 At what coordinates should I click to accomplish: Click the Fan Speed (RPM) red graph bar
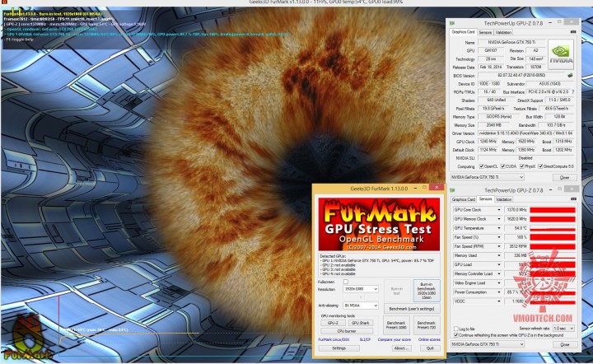click(x=553, y=246)
